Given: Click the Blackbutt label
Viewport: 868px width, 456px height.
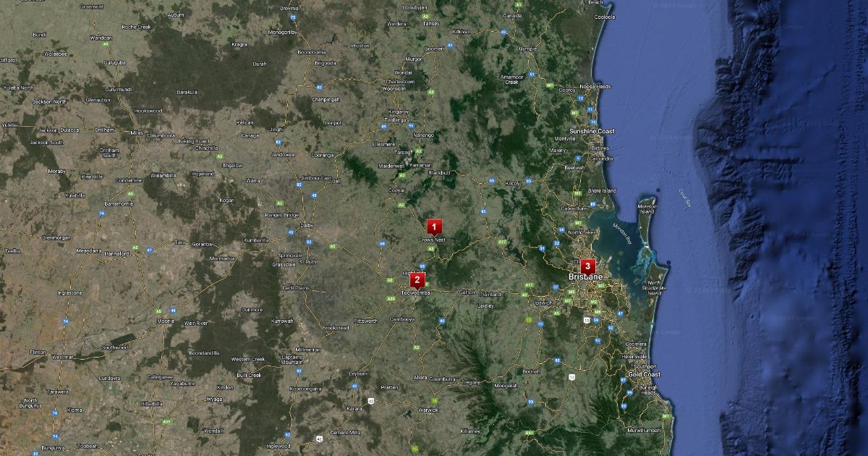Looking at the screenshot, I should tap(439, 172).
